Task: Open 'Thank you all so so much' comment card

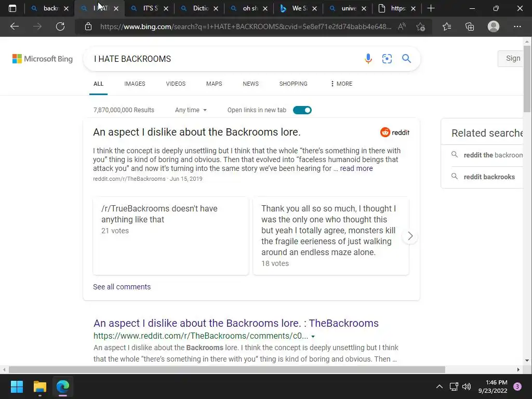Action: tap(331, 236)
